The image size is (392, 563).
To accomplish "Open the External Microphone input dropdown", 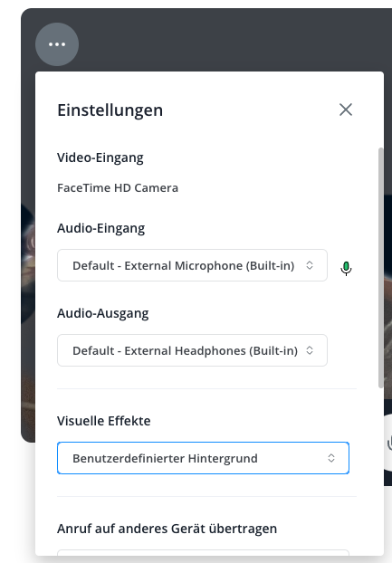I will (x=192, y=265).
